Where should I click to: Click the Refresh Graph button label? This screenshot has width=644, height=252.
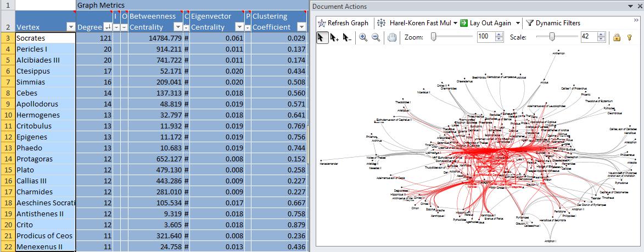tap(348, 23)
